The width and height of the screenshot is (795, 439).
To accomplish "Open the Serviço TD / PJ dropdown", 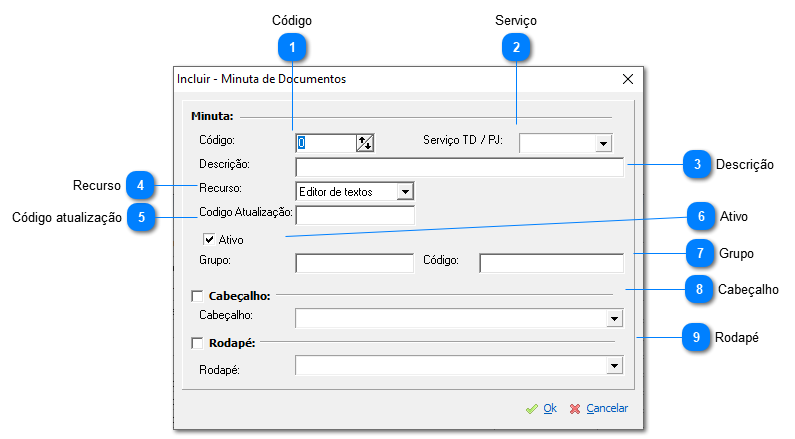I will (603, 144).
